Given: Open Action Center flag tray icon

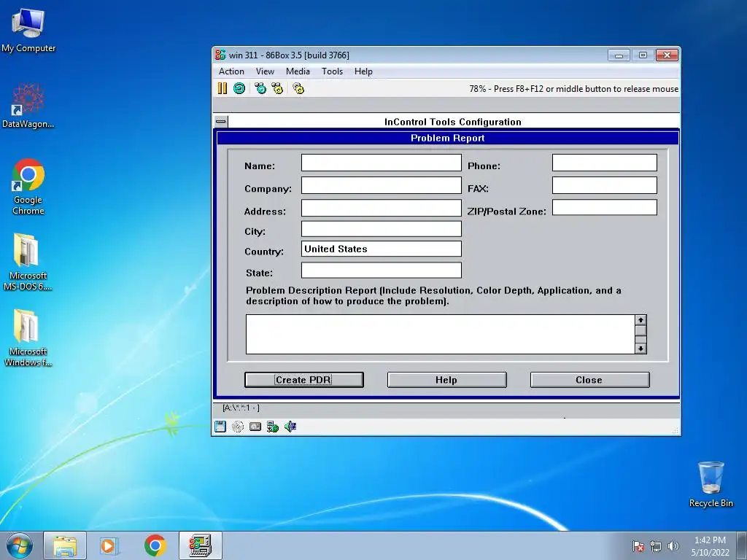Looking at the screenshot, I should (x=638, y=546).
